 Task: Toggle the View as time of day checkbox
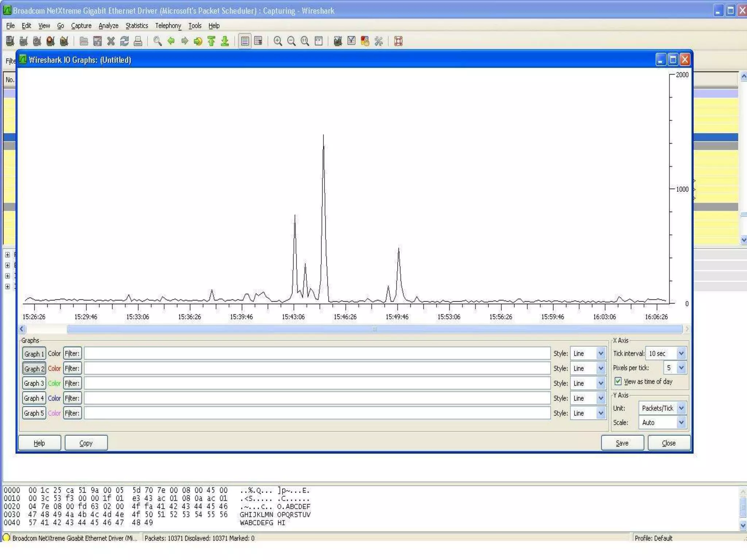(618, 381)
